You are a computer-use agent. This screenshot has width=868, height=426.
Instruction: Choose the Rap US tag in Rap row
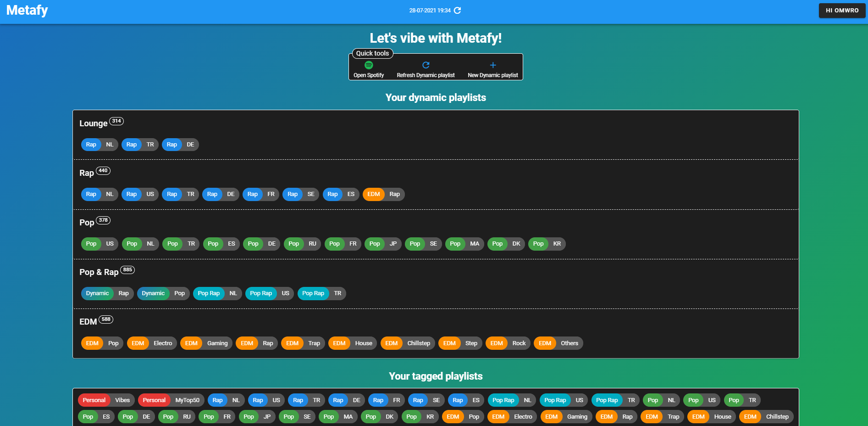tap(140, 194)
